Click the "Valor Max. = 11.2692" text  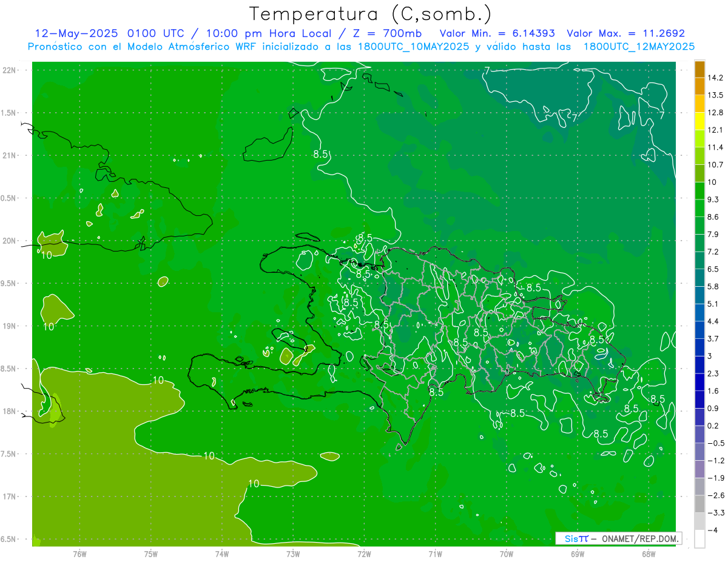(625, 33)
